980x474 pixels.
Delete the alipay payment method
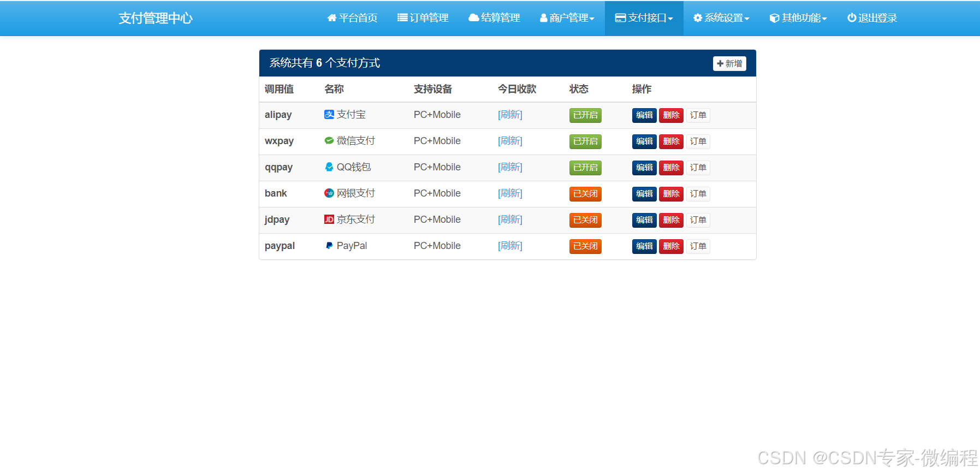pos(671,115)
